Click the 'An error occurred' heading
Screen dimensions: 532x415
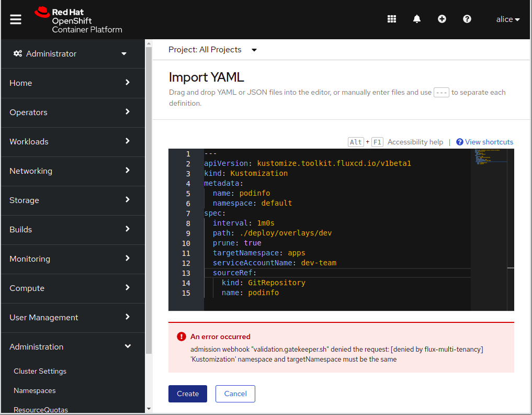tap(220, 337)
